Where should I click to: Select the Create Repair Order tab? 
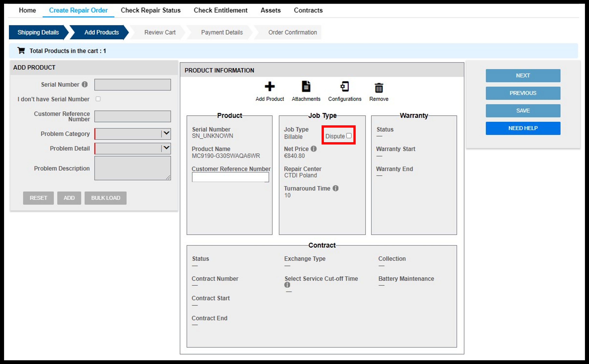click(78, 10)
